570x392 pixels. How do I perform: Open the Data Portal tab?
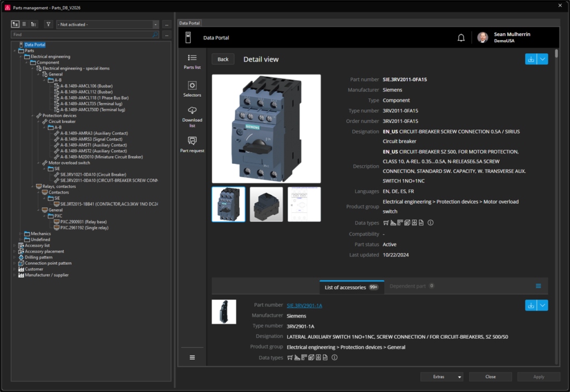[189, 23]
